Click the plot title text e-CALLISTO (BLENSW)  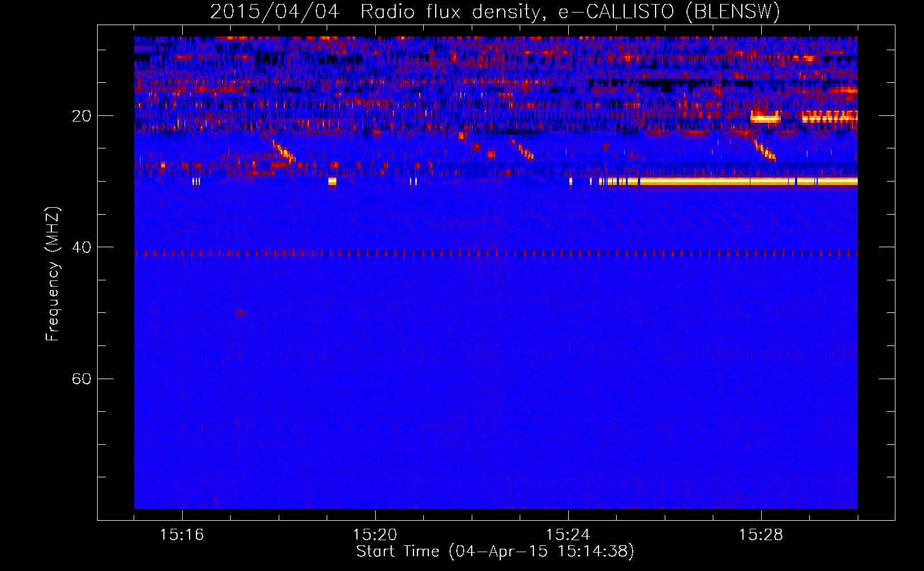(669, 11)
